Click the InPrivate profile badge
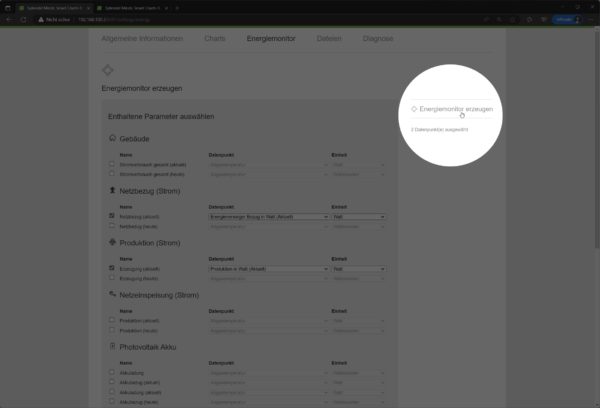The height and width of the screenshot is (408, 600). (567, 20)
